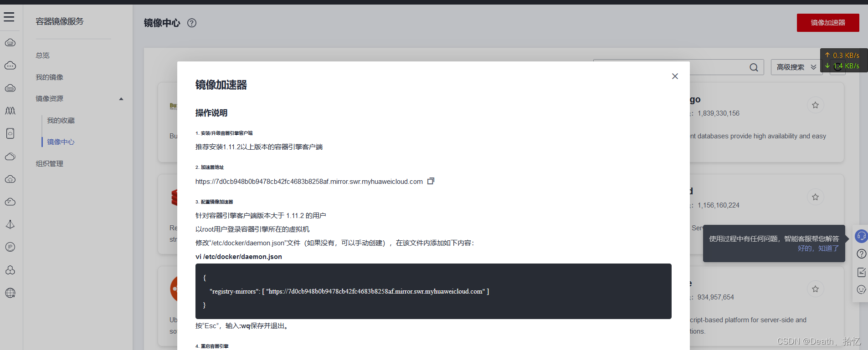
Task: Click the 0.3 KB/s upload speed widget
Action: coord(842,55)
